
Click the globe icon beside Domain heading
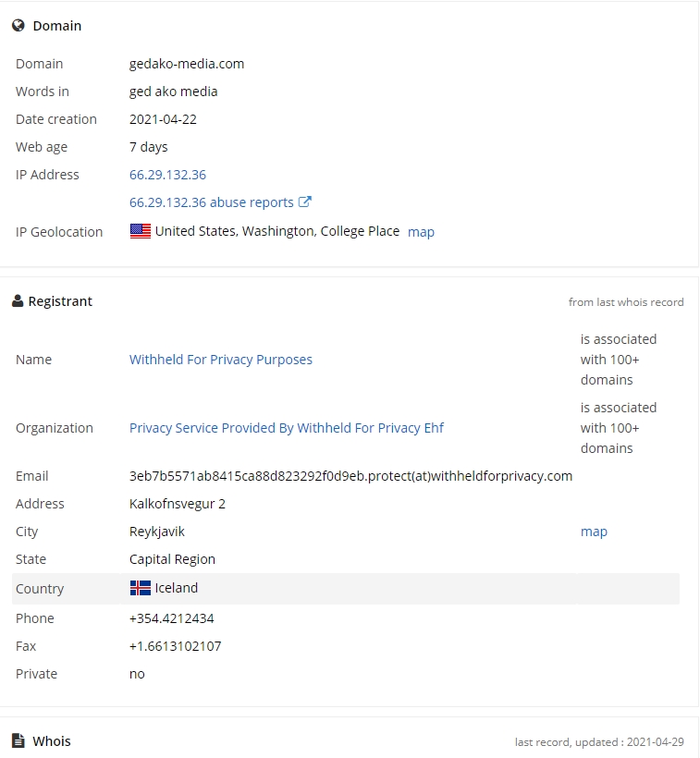point(18,26)
